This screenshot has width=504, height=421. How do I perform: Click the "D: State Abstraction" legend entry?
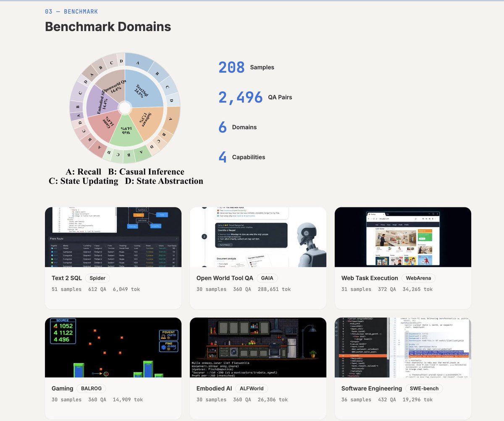tap(164, 181)
